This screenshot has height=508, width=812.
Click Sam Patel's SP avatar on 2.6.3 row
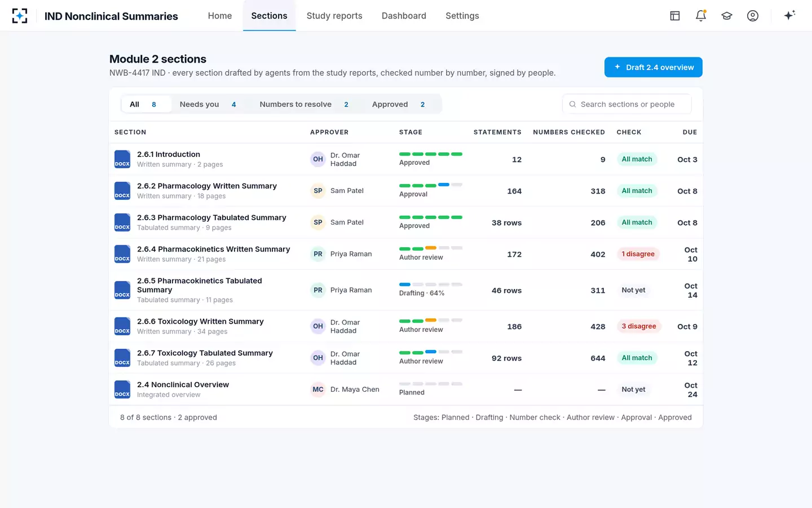pos(318,222)
